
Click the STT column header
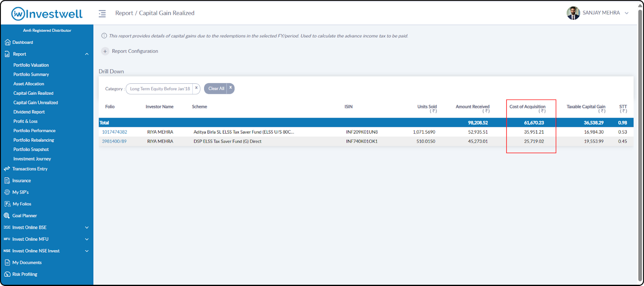tap(623, 108)
